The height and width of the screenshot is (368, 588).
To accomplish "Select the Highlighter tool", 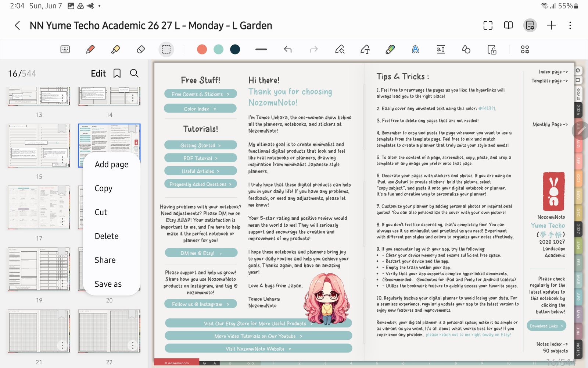I will pyautogui.click(x=116, y=49).
